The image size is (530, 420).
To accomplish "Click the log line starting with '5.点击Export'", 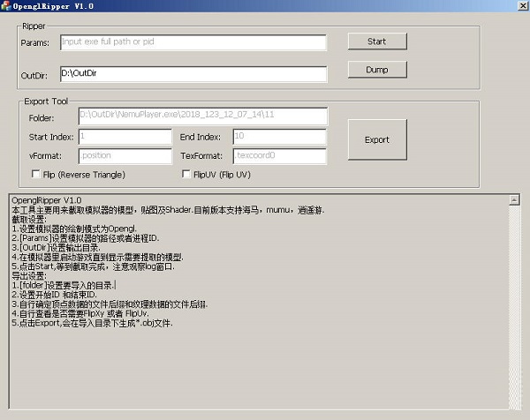I will [x=92, y=323].
